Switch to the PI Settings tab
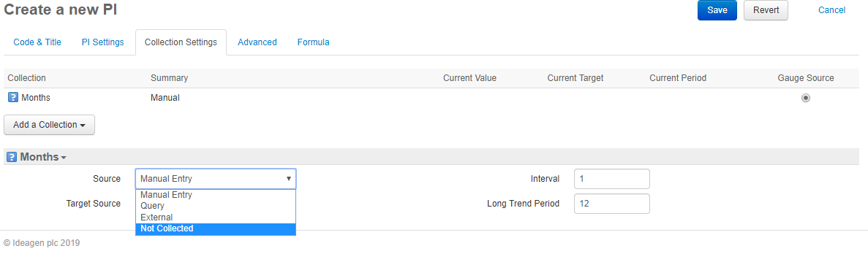 tap(103, 42)
